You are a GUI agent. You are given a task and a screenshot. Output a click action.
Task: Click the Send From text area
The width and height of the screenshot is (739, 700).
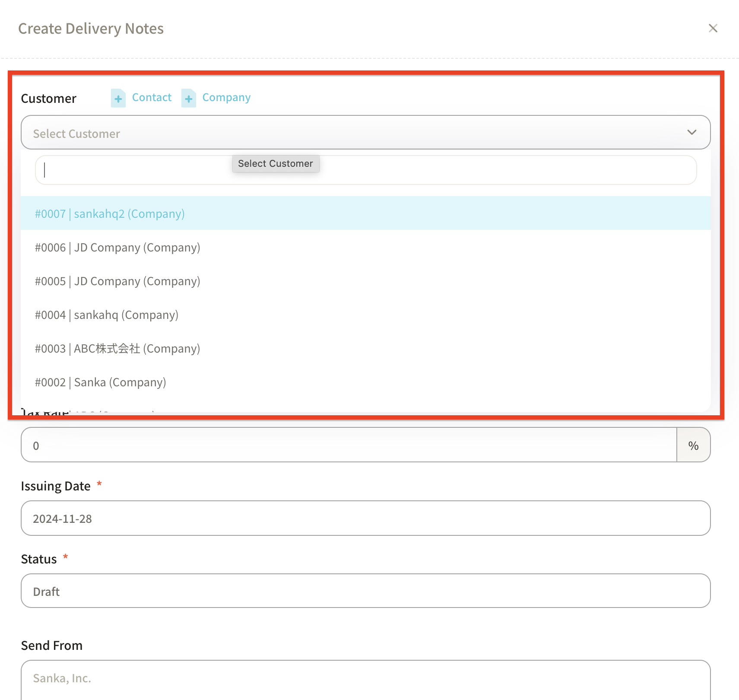(365, 679)
